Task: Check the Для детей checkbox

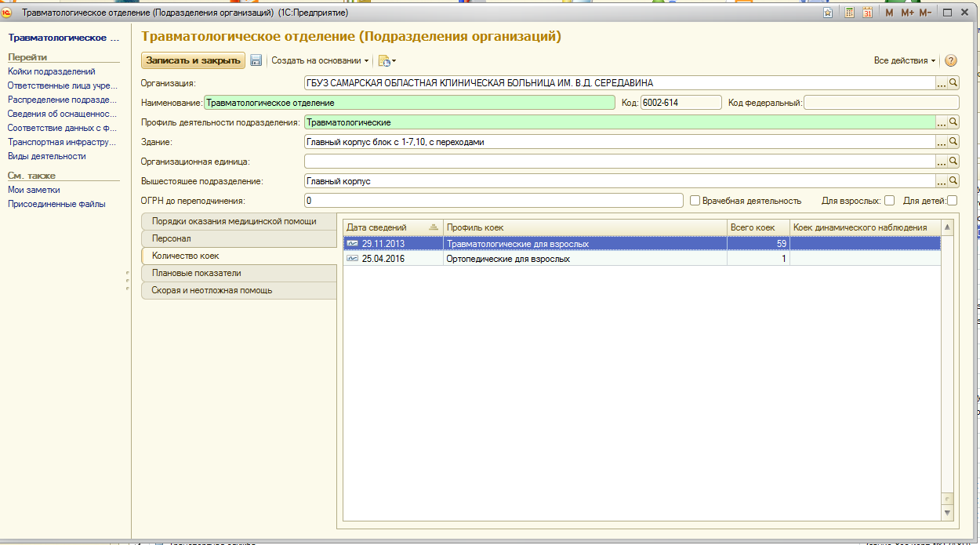Action: [x=952, y=201]
